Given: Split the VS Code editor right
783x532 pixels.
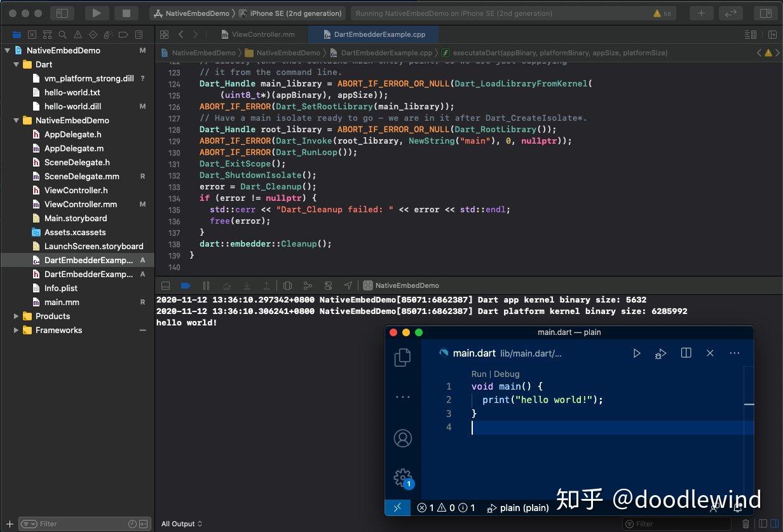Looking at the screenshot, I should (x=686, y=353).
